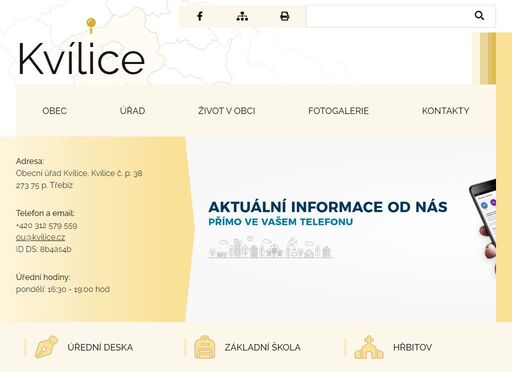Screen dimensions: 512x384
Task: Click the "Úřední hodiny:" heading
Action: [43, 277]
